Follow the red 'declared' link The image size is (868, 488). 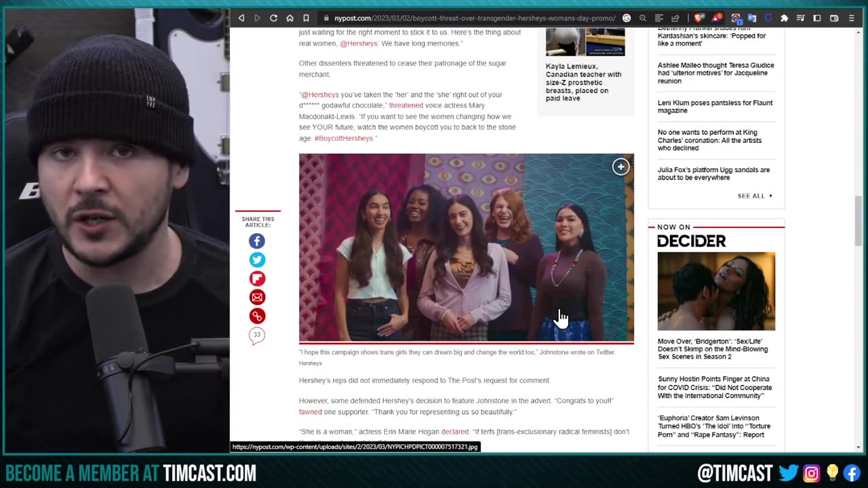click(x=454, y=432)
